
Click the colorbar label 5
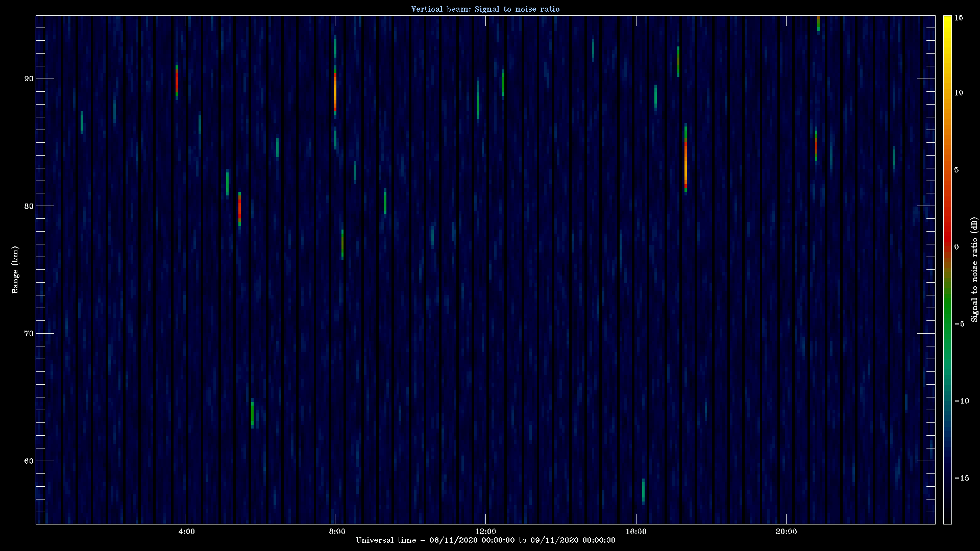(x=957, y=170)
